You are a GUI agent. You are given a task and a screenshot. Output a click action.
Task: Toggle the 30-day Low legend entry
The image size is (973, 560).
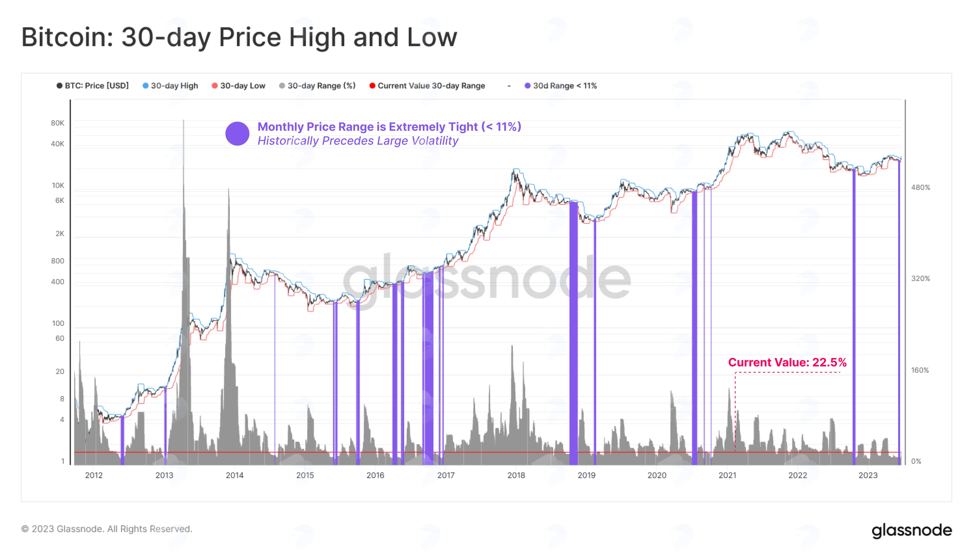tap(239, 86)
